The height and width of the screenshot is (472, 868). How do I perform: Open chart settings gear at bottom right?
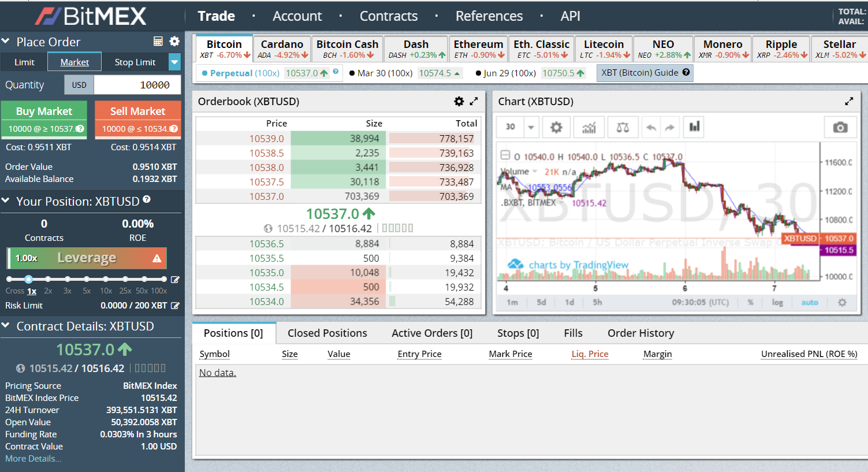842,302
